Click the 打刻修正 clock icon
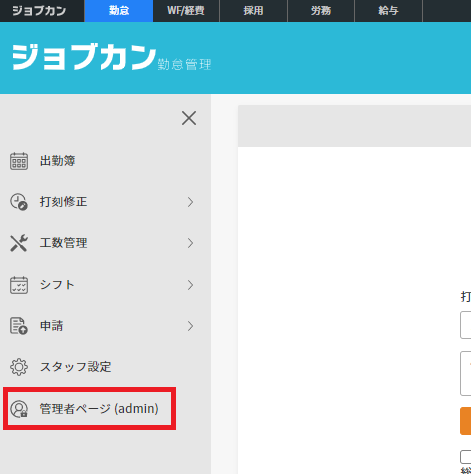Viewport: 471px width, 474px height. pyautogui.click(x=19, y=202)
